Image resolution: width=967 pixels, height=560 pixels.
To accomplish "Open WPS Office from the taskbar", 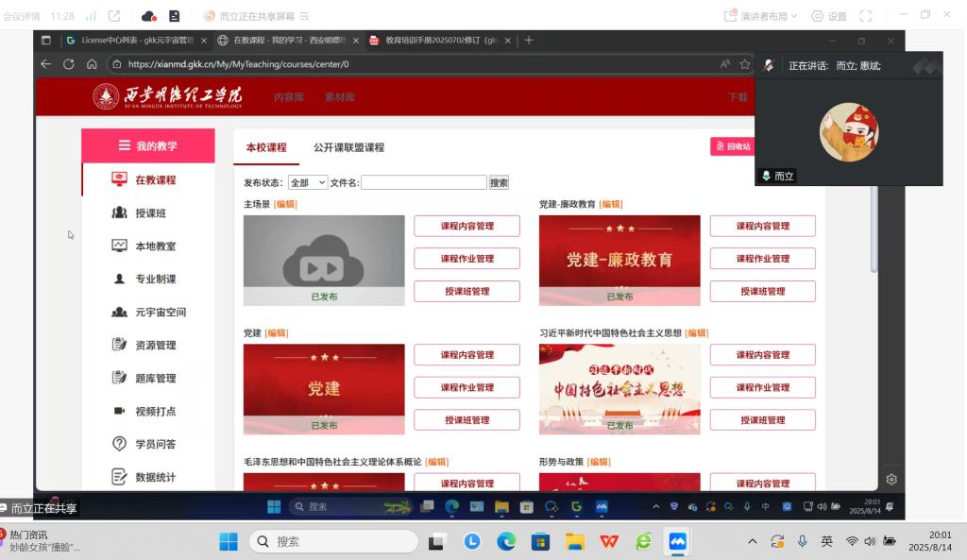I will pyautogui.click(x=609, y=541).
